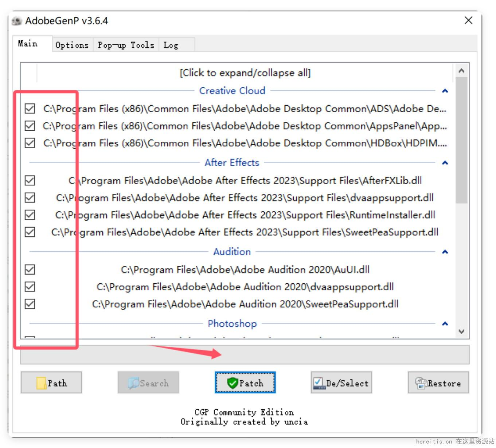Toggle After Effects SweetPeaSupport.dll checkbox

tap(30, 232)
